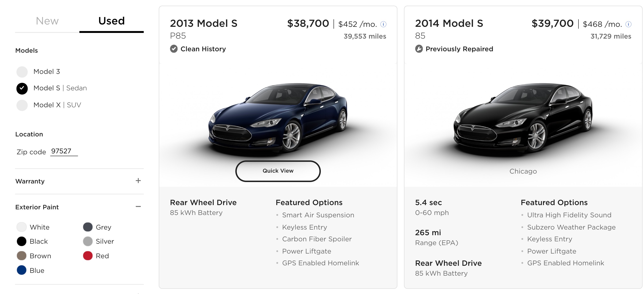Click the Zip code input field
Viewport: 644px width, 294px height.
tap(64, 151)
